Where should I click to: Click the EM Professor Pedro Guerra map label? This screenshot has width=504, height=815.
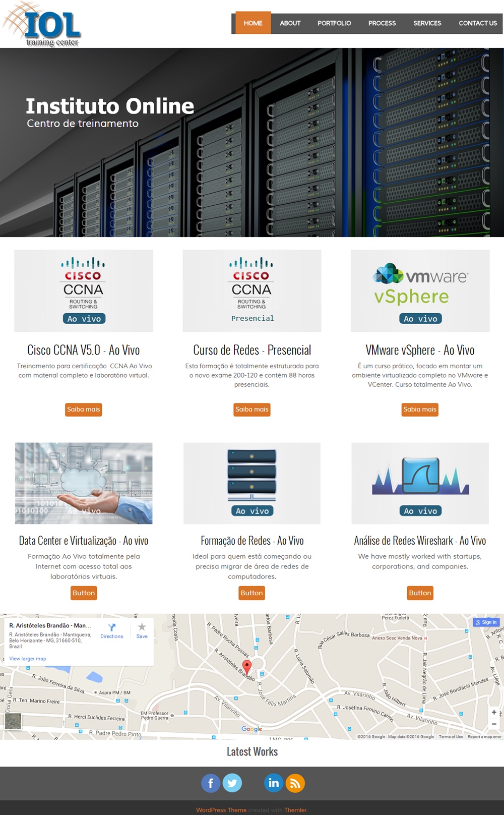click(x=155, y=716)
